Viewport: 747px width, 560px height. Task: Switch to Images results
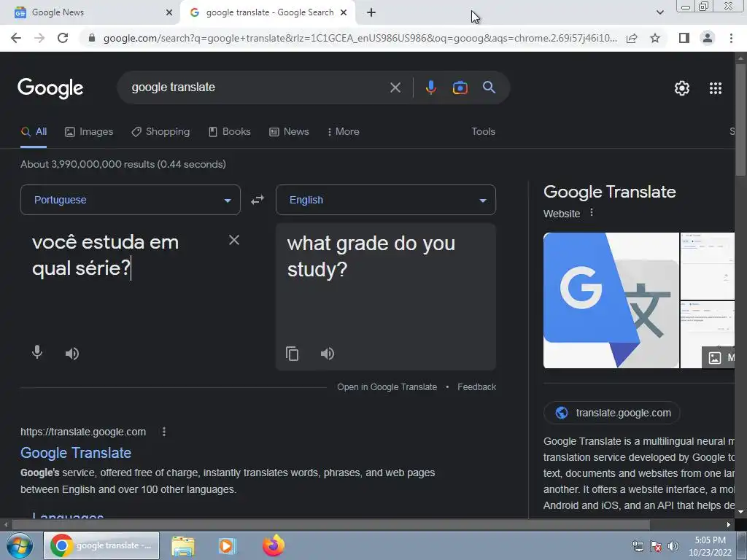tap(89, 131)
